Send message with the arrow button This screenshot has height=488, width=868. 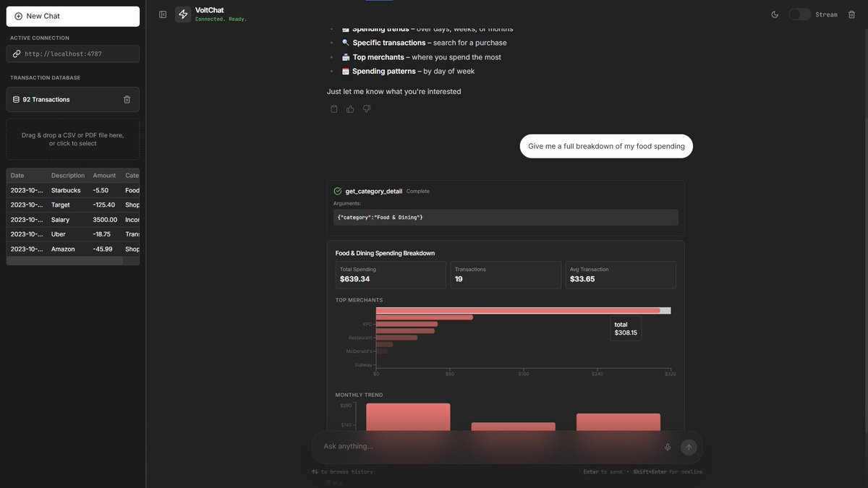tap(689, 447)
